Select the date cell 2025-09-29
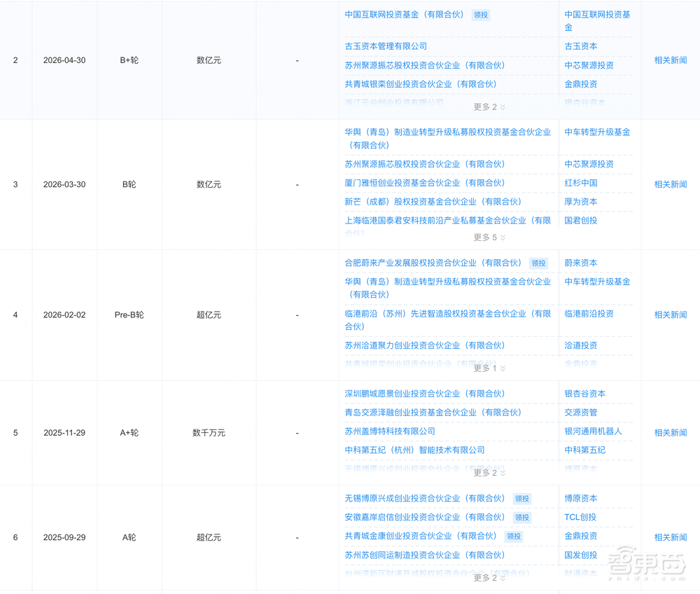 click(64, 537)
